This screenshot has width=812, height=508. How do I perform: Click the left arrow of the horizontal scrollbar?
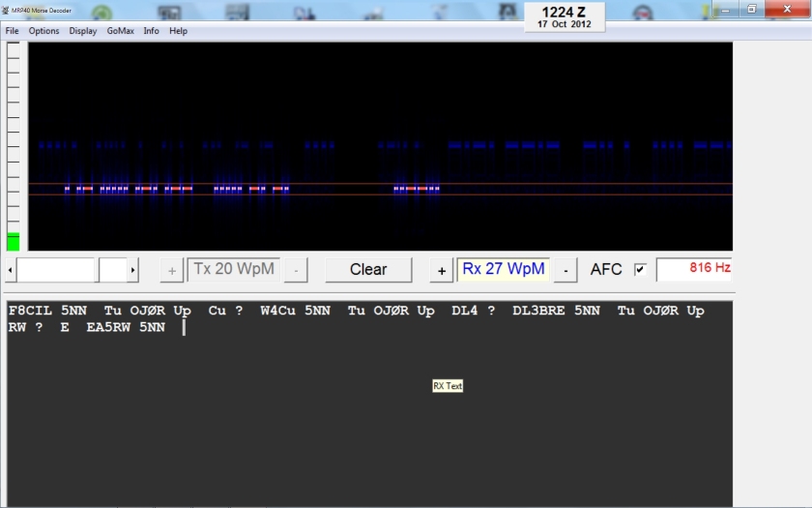11,270
